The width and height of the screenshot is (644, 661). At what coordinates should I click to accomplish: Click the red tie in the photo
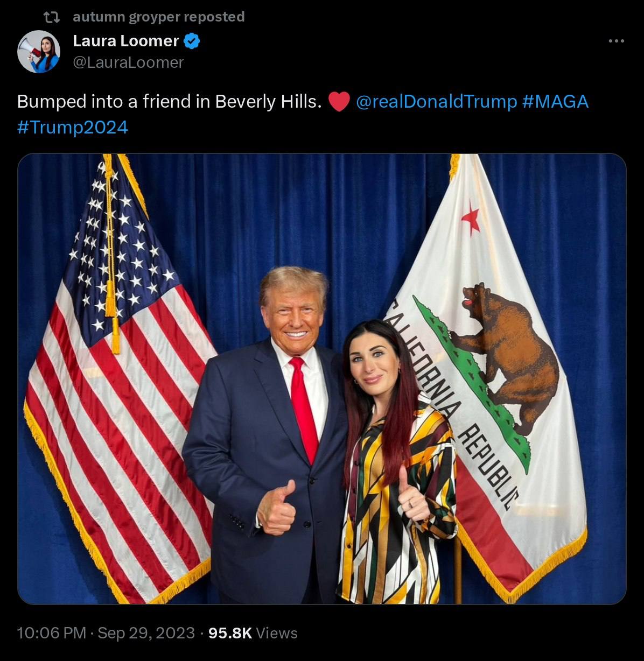[x=305, y=409]
